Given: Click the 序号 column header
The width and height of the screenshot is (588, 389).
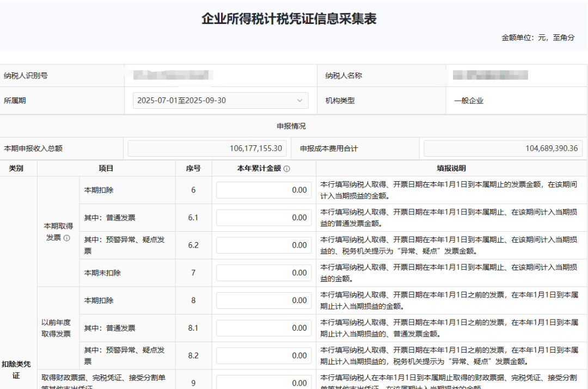Looking at the screenshot, I should (193, 169).
